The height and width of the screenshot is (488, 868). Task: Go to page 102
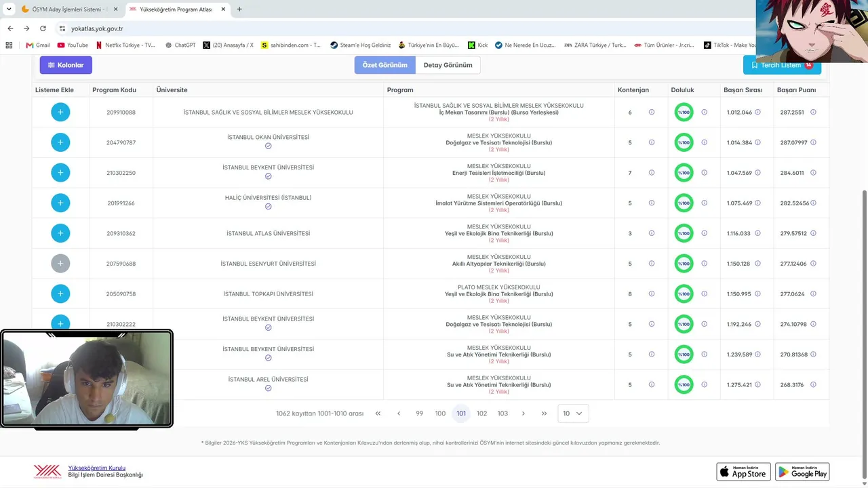(481, 413)
